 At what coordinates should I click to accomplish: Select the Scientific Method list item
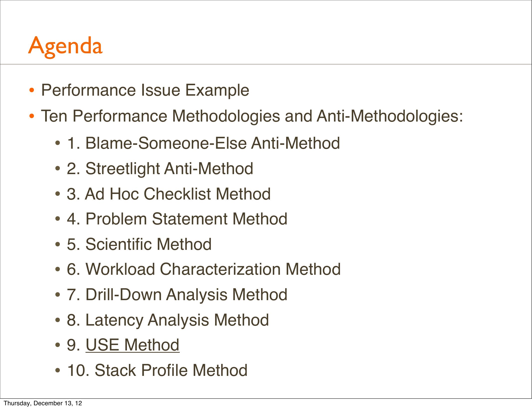(x=139, y=244)
